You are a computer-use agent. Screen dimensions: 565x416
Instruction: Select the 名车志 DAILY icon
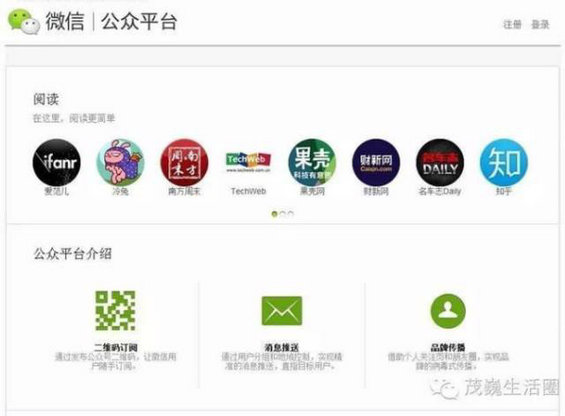point(440,162)
